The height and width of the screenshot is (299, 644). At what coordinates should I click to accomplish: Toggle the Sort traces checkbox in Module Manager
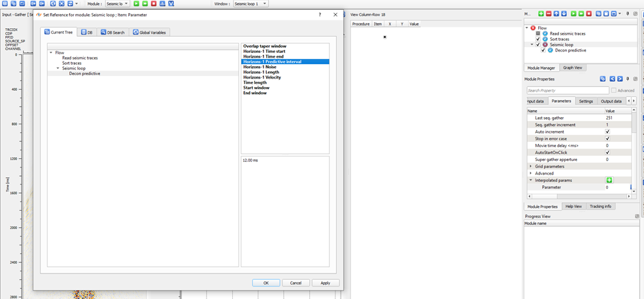tap(538, 39)
